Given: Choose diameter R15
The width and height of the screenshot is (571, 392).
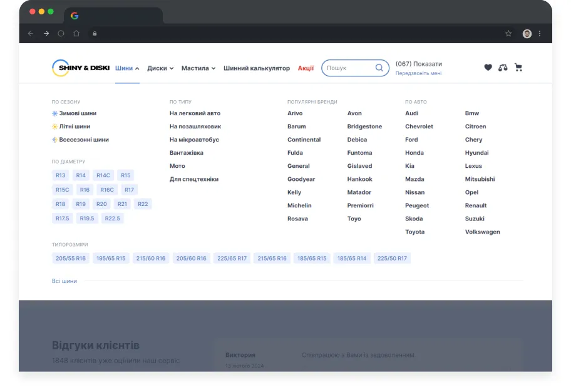Looking at the screenshot, I should click(x=126, y=175).
